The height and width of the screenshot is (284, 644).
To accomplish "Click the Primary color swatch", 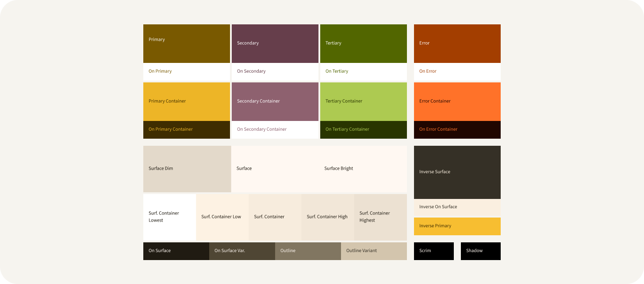I will tap(186, 43).
